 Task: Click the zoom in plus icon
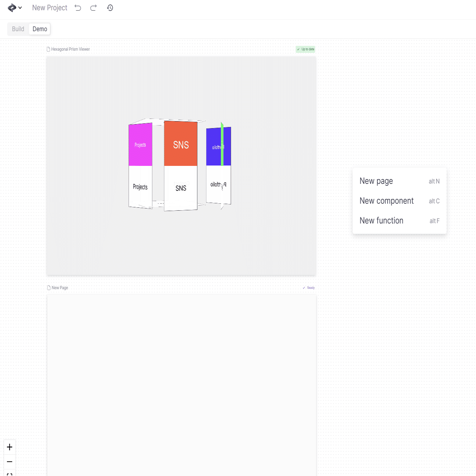[x=10, y=447]
